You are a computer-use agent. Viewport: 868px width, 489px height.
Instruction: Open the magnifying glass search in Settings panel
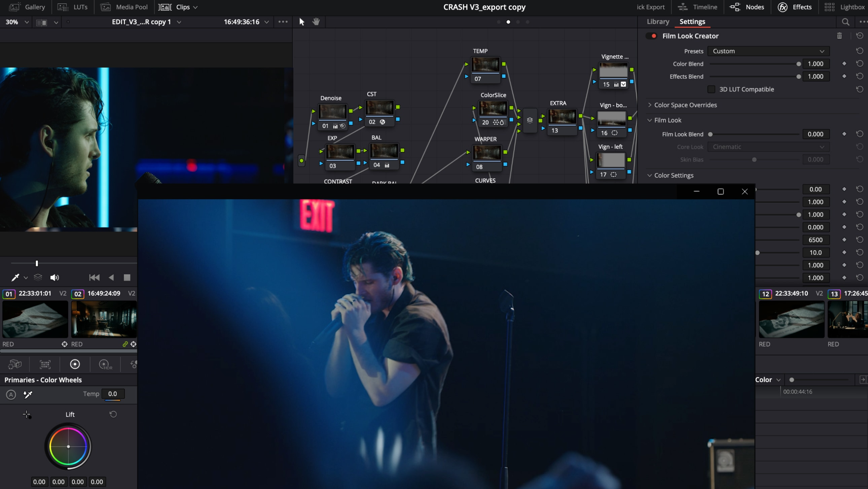click(846, 22)
